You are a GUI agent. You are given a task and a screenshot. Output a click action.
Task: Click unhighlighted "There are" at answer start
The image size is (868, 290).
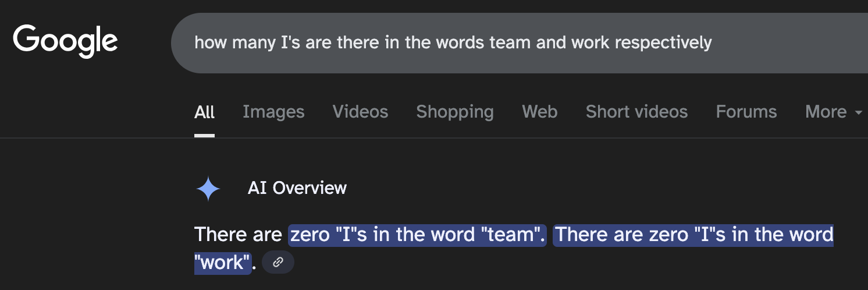point(238,235)
